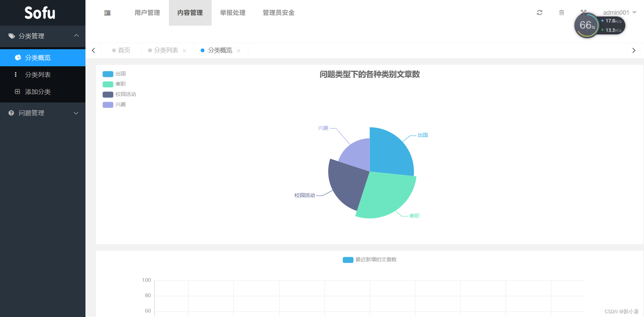This screenshot has width=644, height=317.
Task: Click the tags icon beside 分类管理
Action: tap(12, 36)
